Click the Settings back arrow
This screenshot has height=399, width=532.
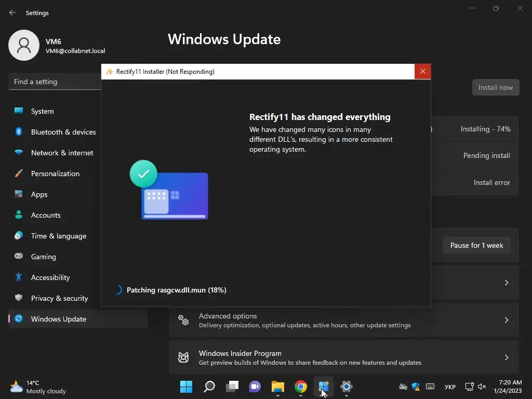12,12
